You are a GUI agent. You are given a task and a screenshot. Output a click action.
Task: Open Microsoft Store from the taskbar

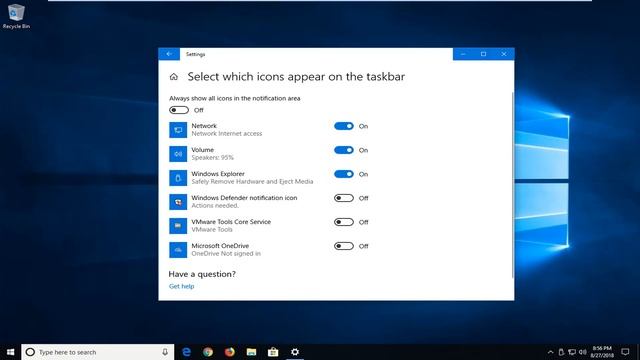[273, 352]
